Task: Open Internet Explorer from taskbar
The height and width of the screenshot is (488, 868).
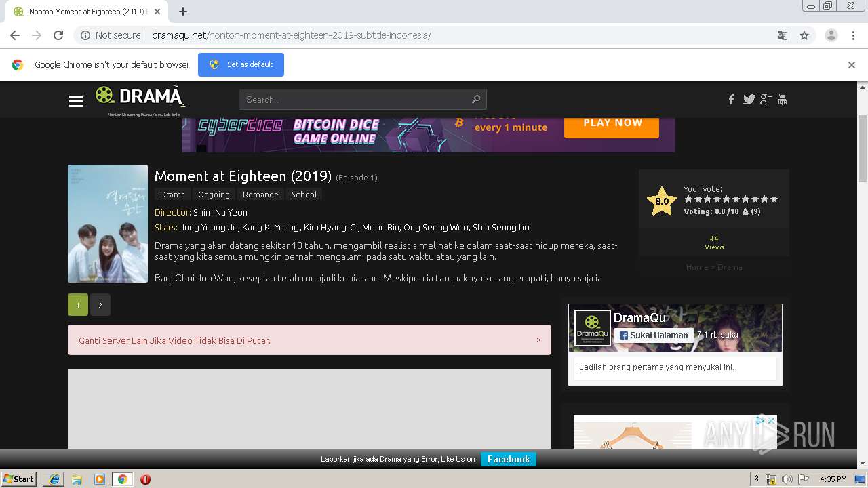Action: pos(54,479)
